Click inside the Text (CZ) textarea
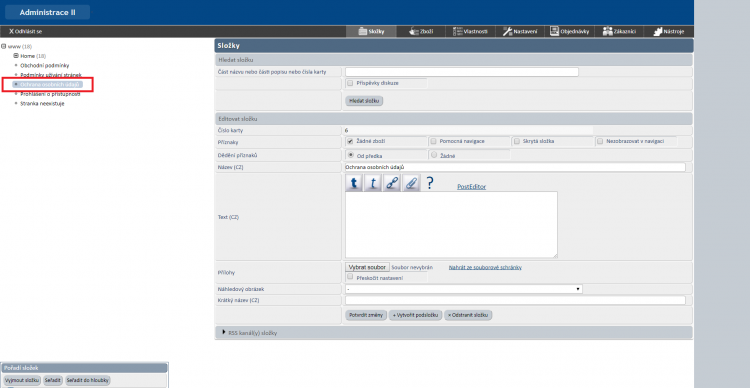This screenshot has width=750, height=388. click(x=451, y=225)
